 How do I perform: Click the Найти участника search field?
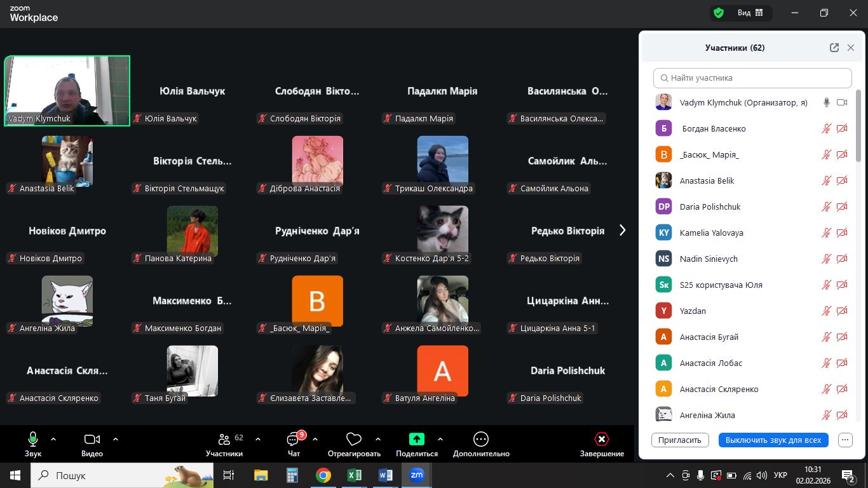click(752, 78)
